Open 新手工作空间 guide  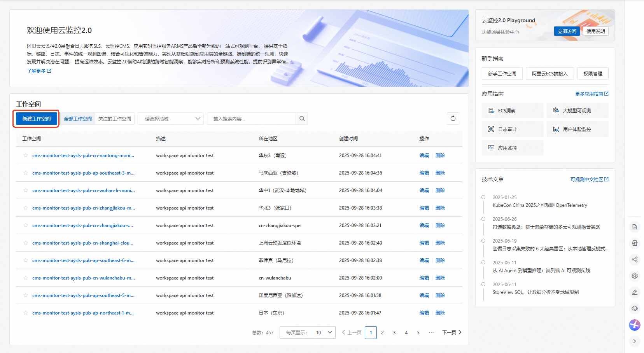[x=502, y=73]
